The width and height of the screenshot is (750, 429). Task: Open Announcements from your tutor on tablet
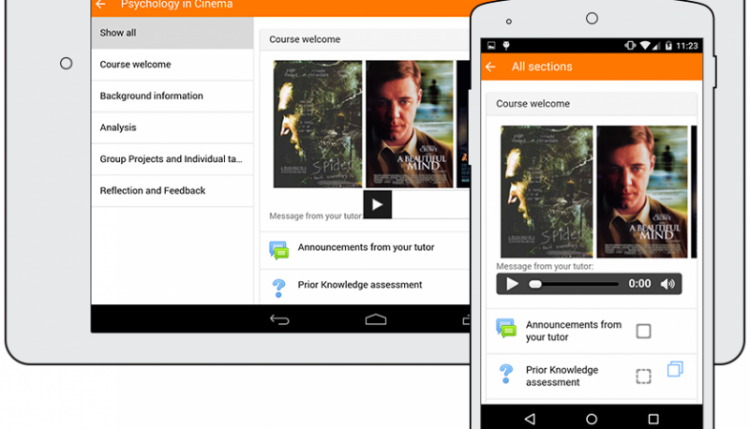(366, 247)
